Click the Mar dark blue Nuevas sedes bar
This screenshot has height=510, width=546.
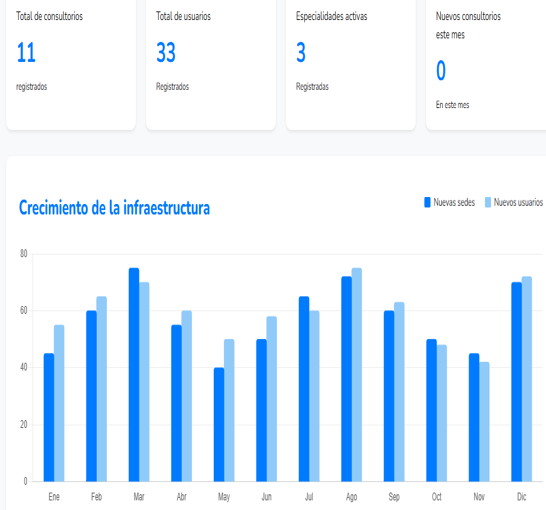pos(134,375)
